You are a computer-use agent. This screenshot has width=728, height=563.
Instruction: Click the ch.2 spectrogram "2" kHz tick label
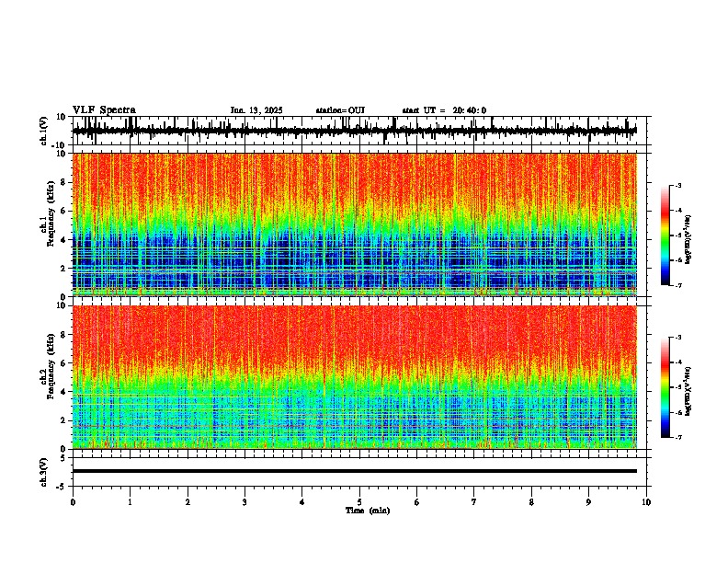(x=63, y=420)
